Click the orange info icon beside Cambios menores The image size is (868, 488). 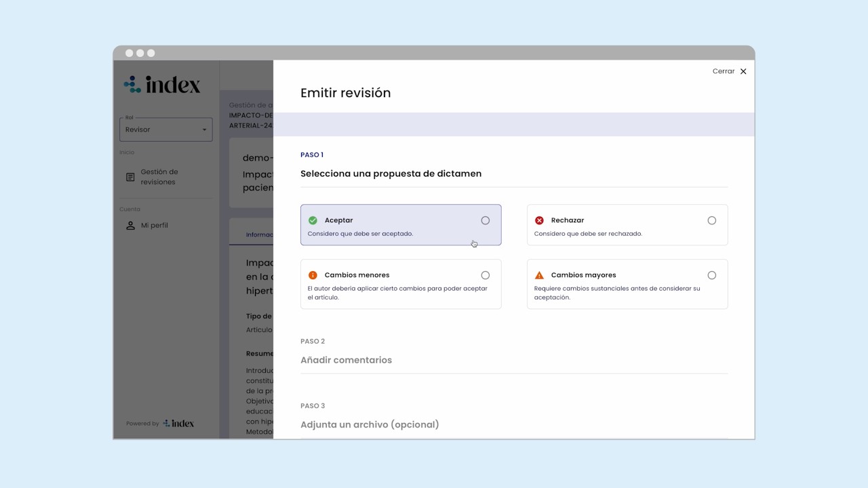(x=313, y=275)
